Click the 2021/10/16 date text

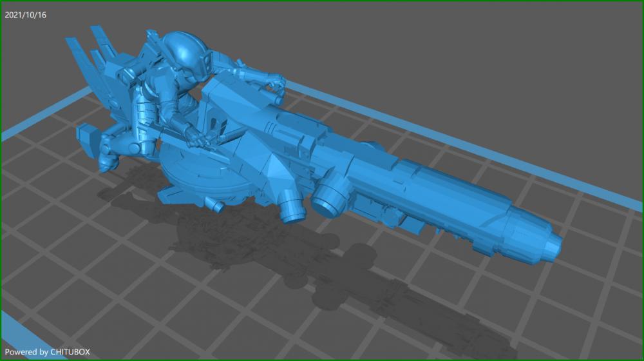[26, 15]
